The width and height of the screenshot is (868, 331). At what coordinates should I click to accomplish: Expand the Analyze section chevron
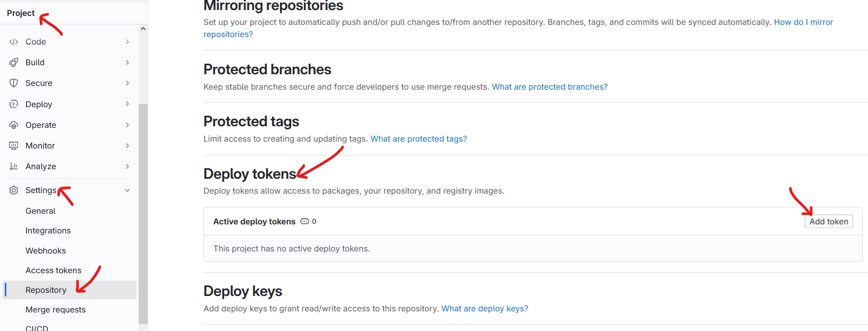127,167
